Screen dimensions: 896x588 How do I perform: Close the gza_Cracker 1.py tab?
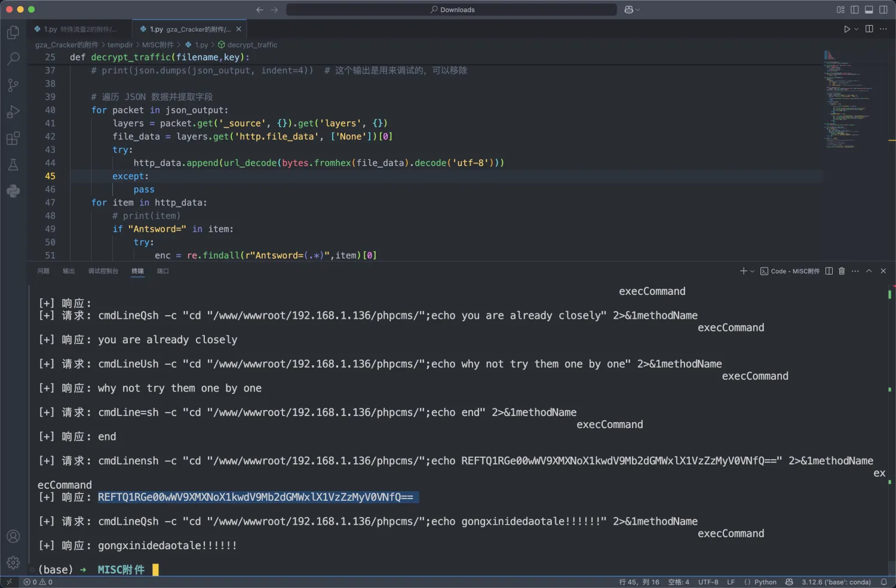click(239, 29)
